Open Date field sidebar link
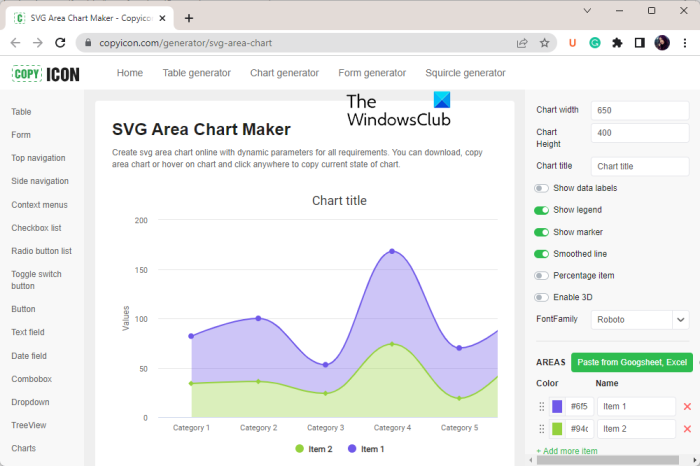The width and height of the screenshot is (700, 466). (x=29, y=356)
